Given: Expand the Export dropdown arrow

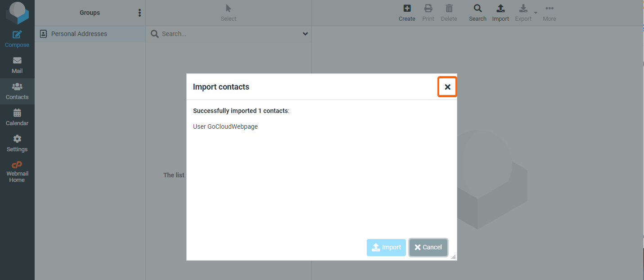Looking at the screenshot, I should 536,13.
